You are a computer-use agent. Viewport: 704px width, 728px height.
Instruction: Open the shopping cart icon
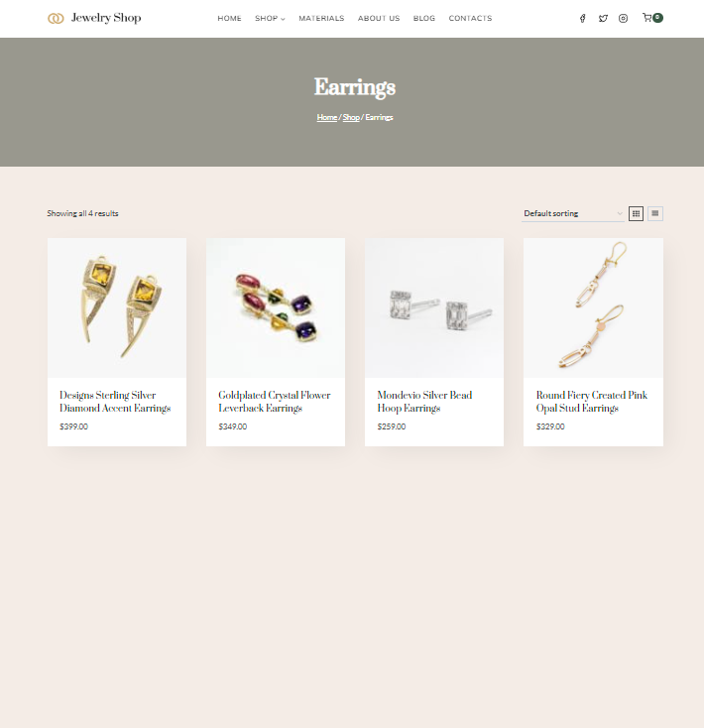click(x=646, y=18)
